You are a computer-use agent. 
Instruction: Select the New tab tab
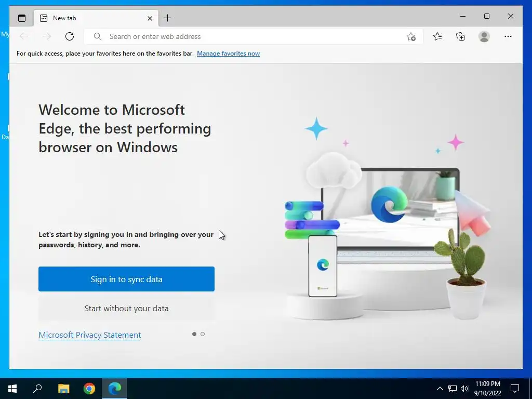(x=96, y=18)
